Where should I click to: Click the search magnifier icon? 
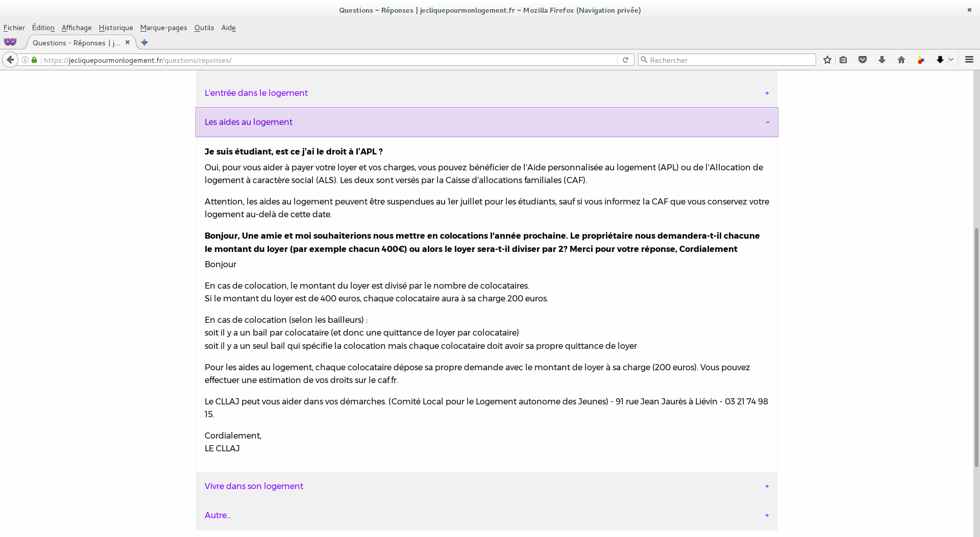tap(644, 60)
